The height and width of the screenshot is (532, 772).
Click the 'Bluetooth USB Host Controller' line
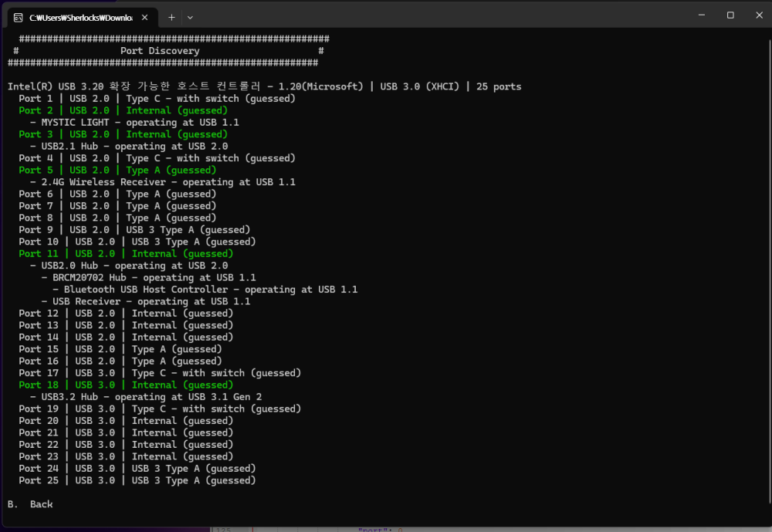tap(205, 290)
